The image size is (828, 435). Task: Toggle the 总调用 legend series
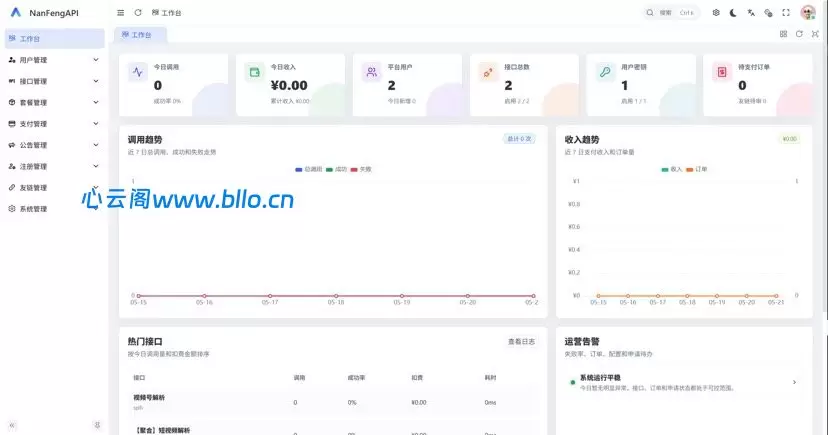point(308,169)
